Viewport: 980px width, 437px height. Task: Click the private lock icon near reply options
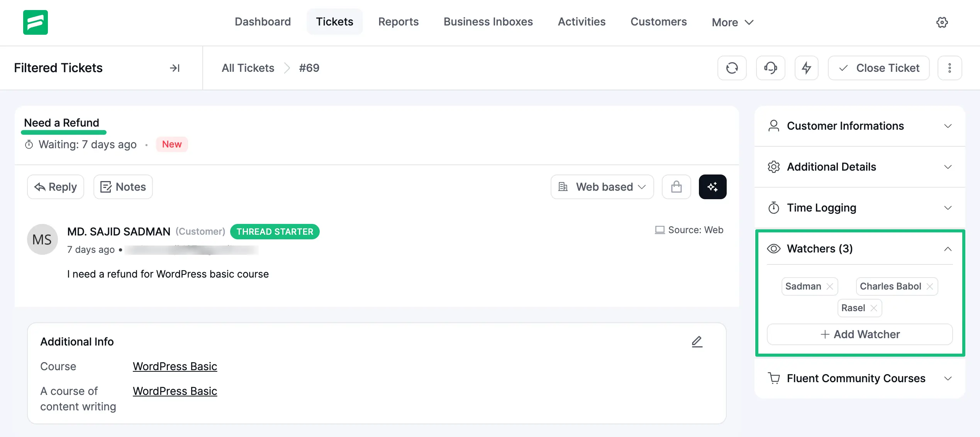[676, 186]
